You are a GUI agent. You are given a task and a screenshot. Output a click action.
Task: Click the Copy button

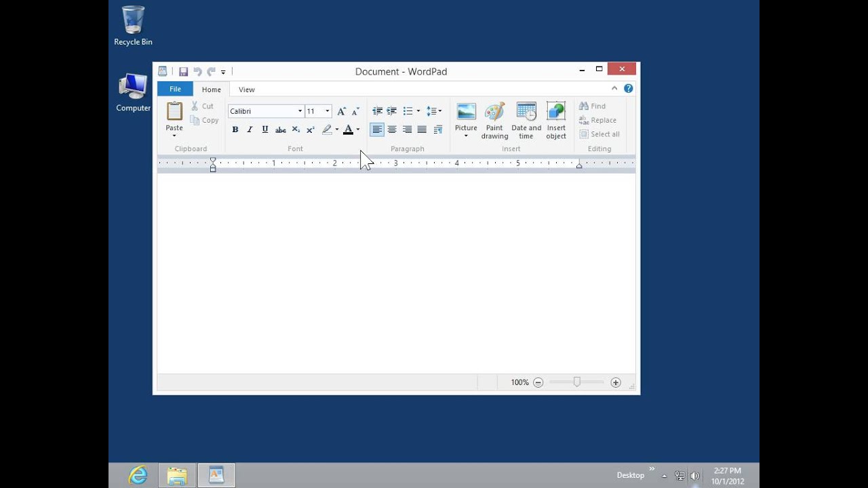point(204,120)
